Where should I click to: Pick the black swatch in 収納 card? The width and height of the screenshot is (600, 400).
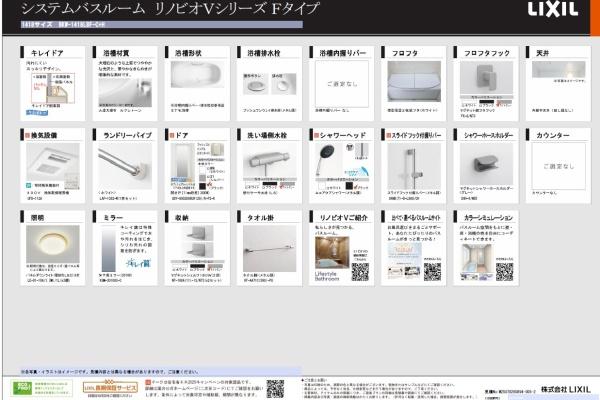(x=197, y=266)
